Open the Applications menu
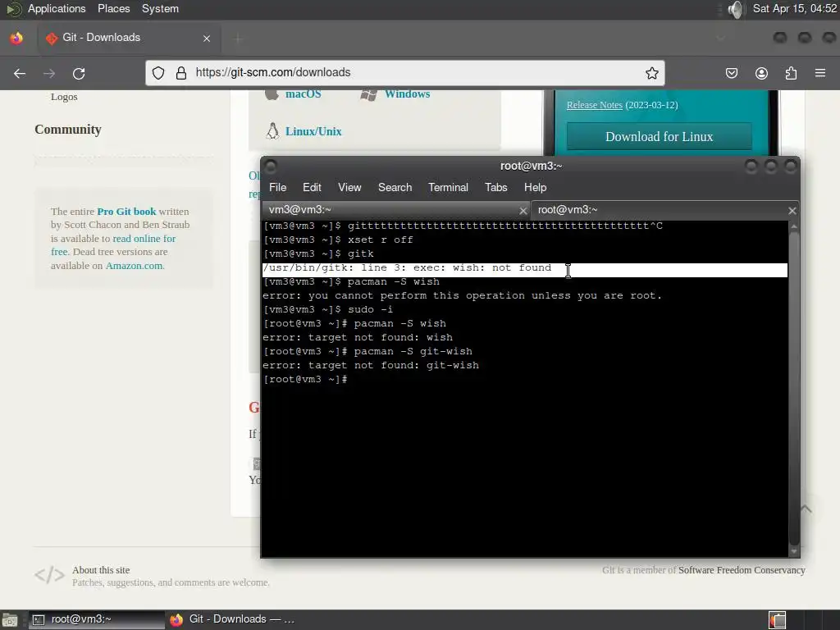This screenshot has height=630, width=840. [x=57, y=8]
